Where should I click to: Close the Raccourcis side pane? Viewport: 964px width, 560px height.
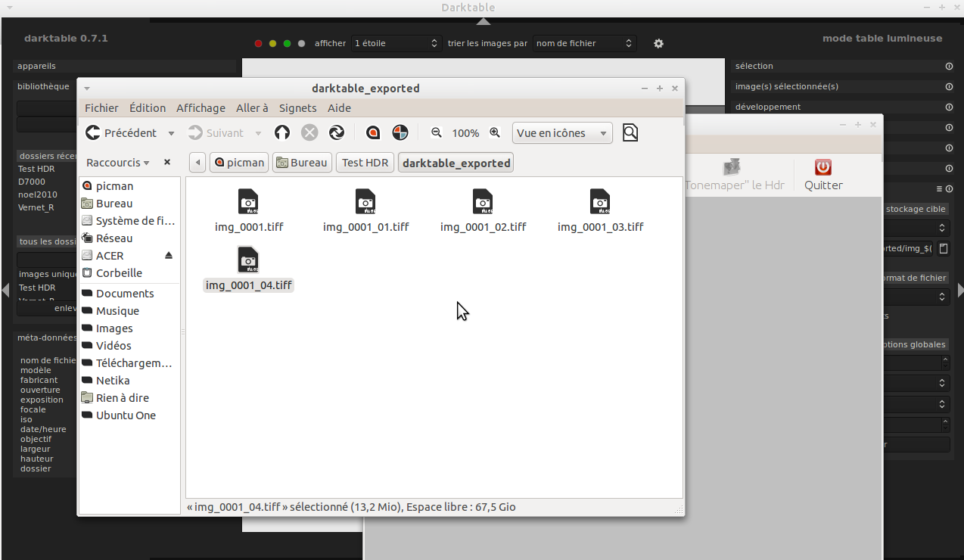[167, 162]
